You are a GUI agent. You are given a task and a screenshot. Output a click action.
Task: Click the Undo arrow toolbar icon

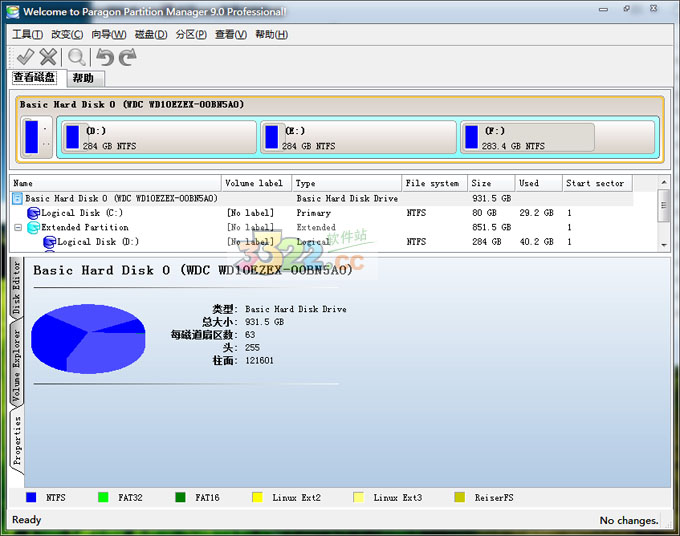[x=105, y=57]
